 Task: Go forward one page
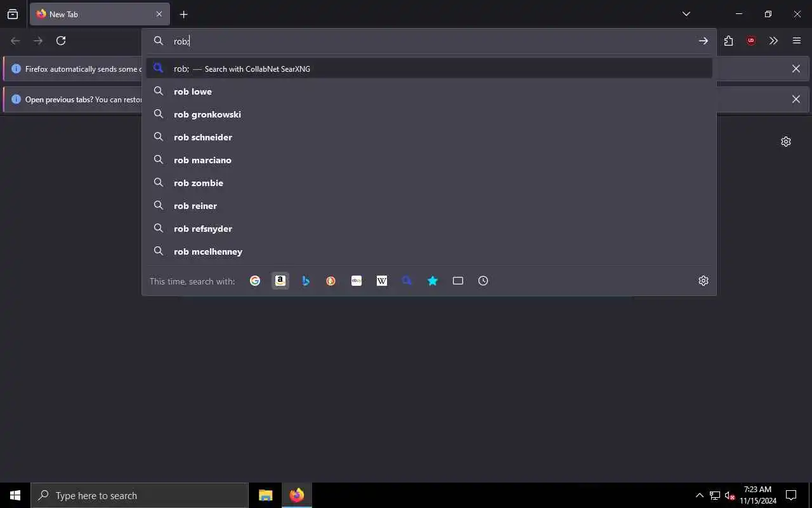click(38, 41)
